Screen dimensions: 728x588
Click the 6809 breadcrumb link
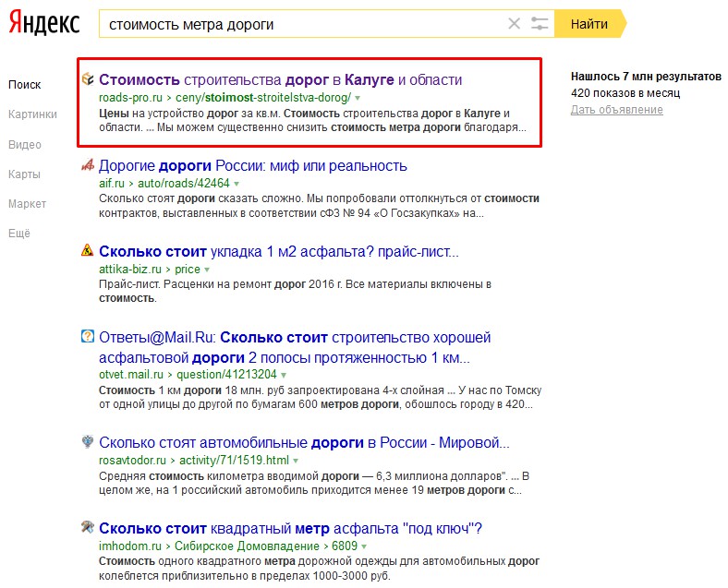coord(345,546)
